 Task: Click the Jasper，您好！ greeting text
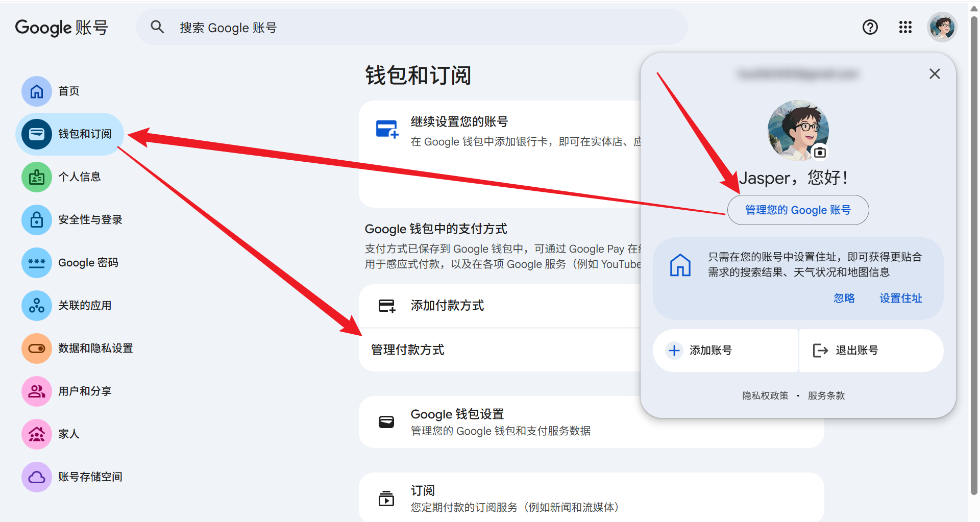pyautogui.click(x=794, y=178)
